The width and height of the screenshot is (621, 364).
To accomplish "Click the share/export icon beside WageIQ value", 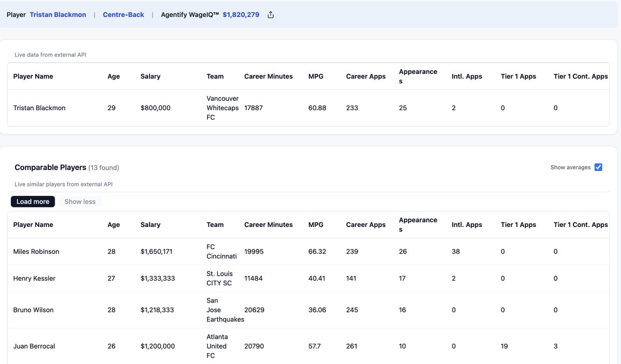I will tap(271, 14).
